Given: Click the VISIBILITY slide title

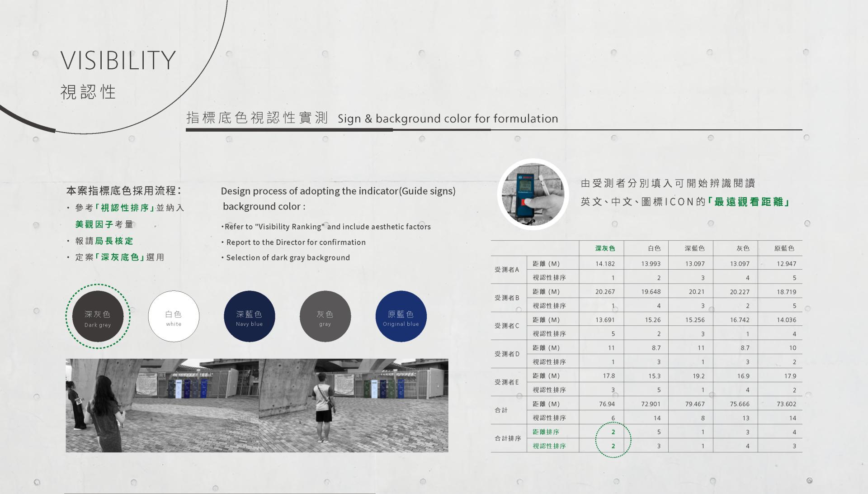Looking at the screenshot, I should (118, 60).
